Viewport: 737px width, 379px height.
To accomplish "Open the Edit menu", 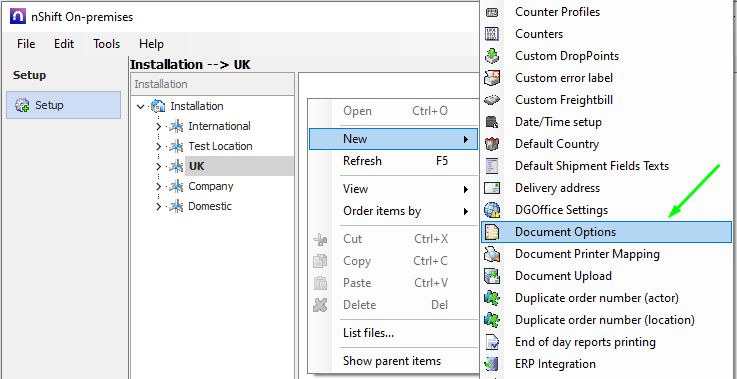I will point(64,44).
